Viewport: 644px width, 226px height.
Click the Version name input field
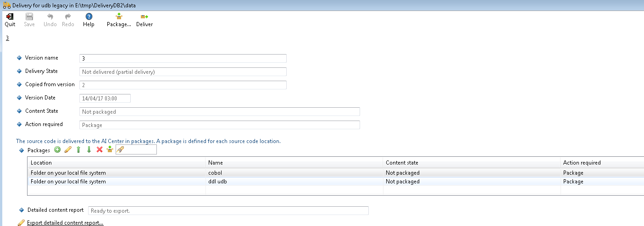click(x=183, y=58)
